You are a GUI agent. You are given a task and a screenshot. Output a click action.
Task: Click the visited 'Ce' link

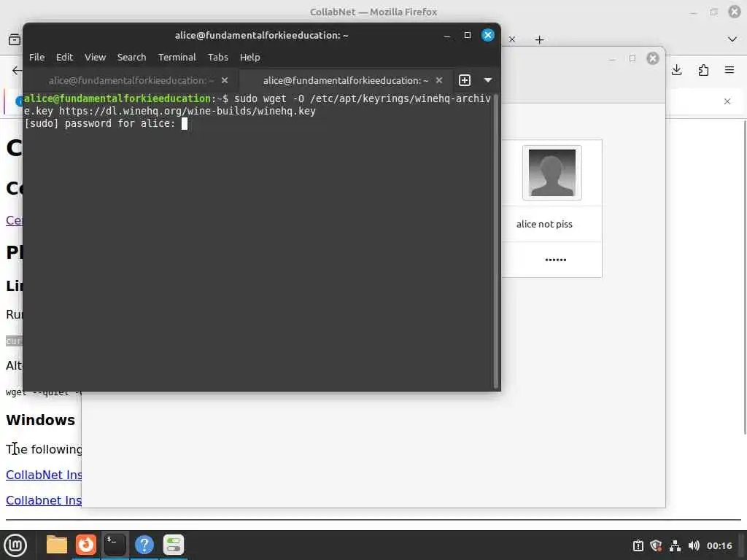[15, 220]
